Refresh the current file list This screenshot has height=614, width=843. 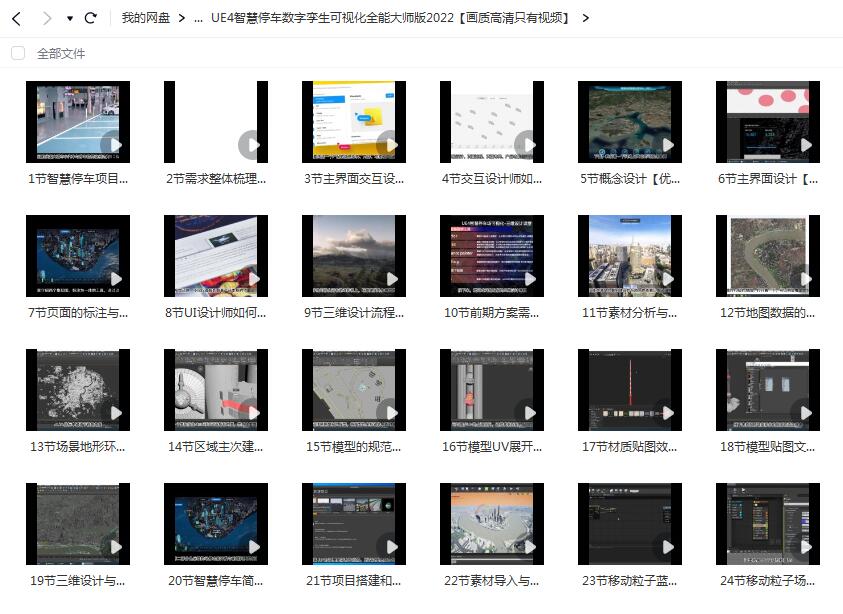[x=93, y=17]
